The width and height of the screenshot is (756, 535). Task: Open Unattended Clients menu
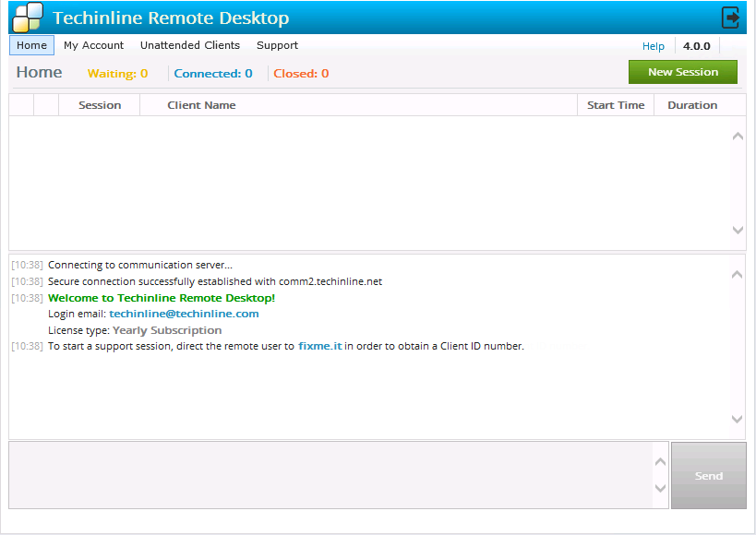point(189,45)
